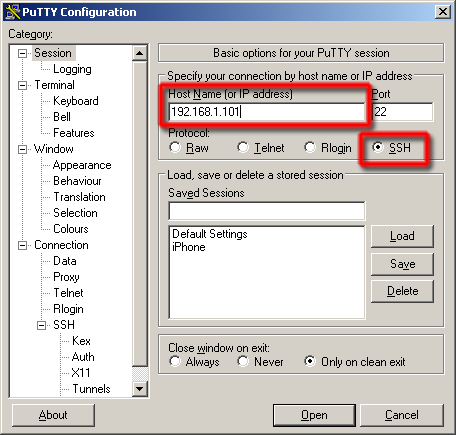Click Open to start the connection
The height and width of the screenshot is (435, 456).
[314, 415]
